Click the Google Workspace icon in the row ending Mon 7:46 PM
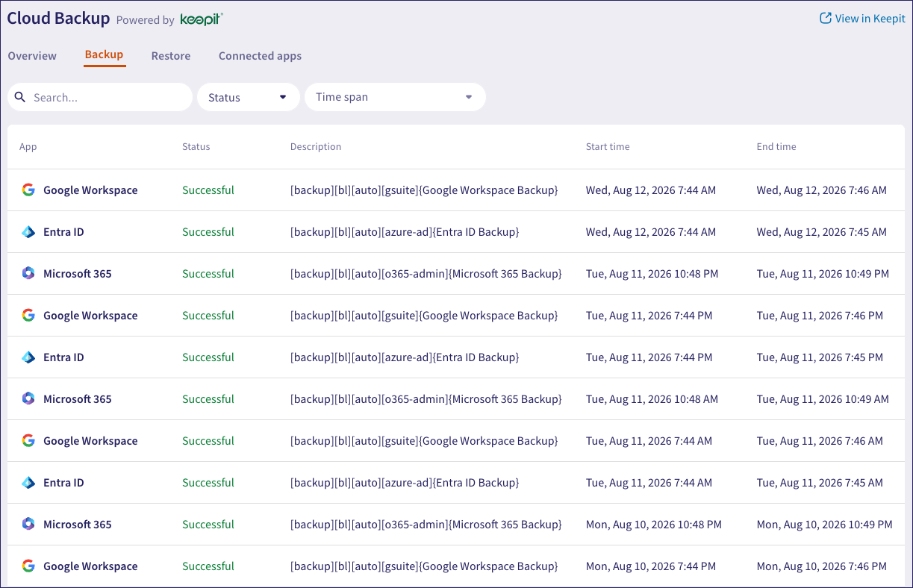913x588 pixels. click(28, 566)
